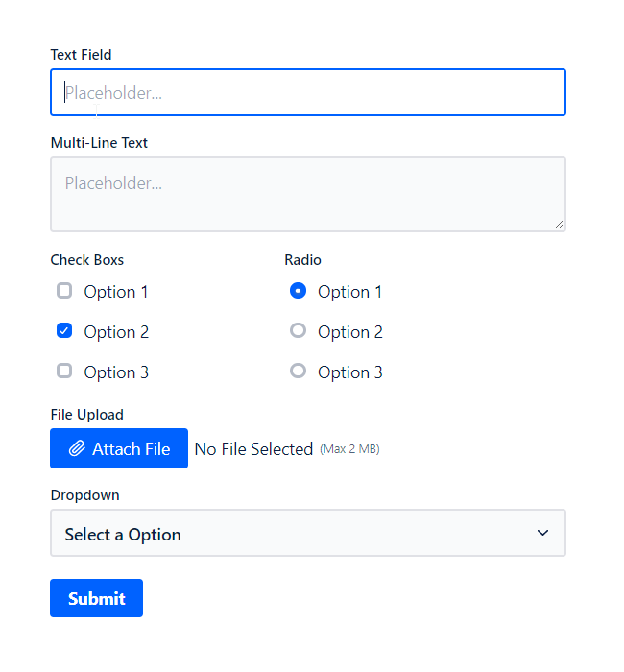Image resolution: width=624 pixels, height=672 pixels.
Task: Select the Option 1 radio button
Action: 298,291
